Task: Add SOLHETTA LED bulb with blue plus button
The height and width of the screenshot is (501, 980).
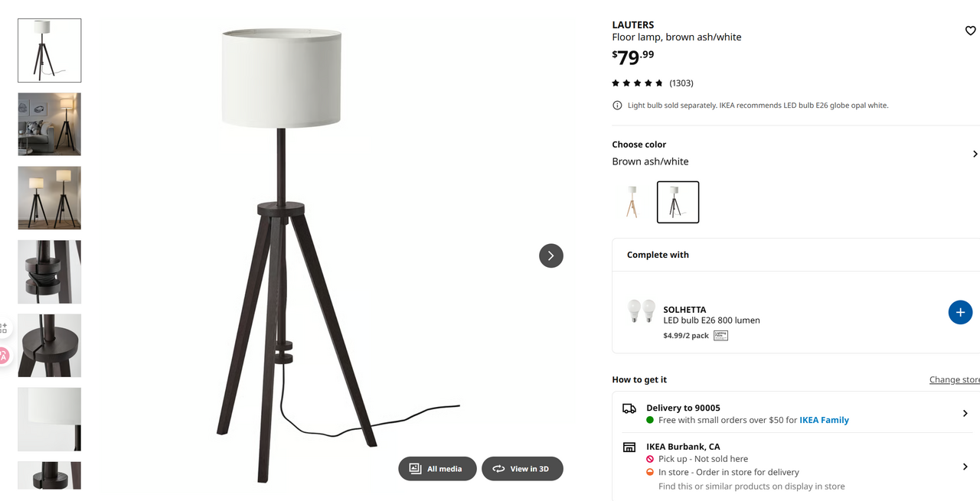Action: tap(960, 312)
